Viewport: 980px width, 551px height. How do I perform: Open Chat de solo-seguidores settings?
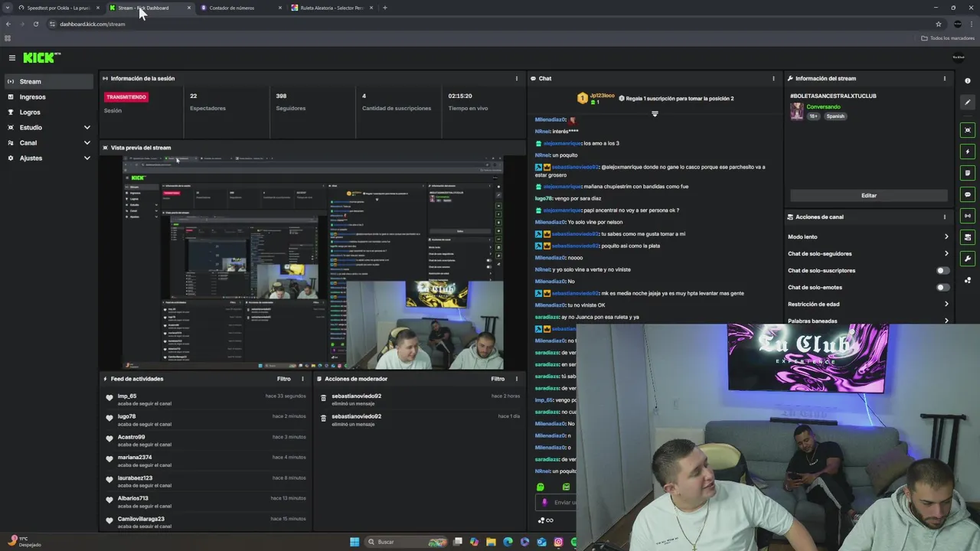coord(868,253)
